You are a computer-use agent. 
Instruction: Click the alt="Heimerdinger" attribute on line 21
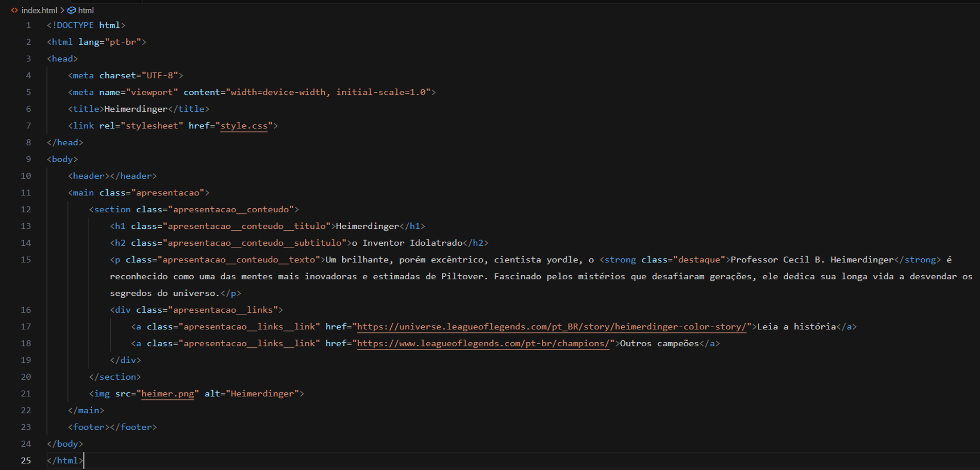pos(252,394)
